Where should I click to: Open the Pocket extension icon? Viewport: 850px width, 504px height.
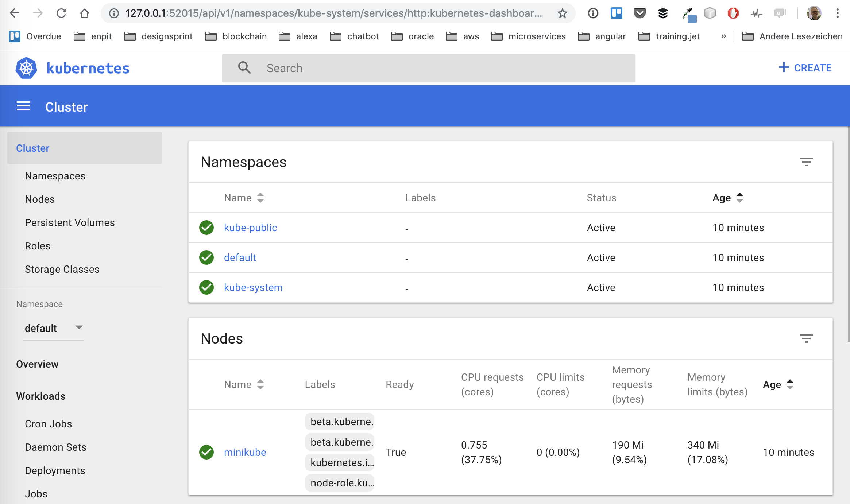tap(640, 13)
